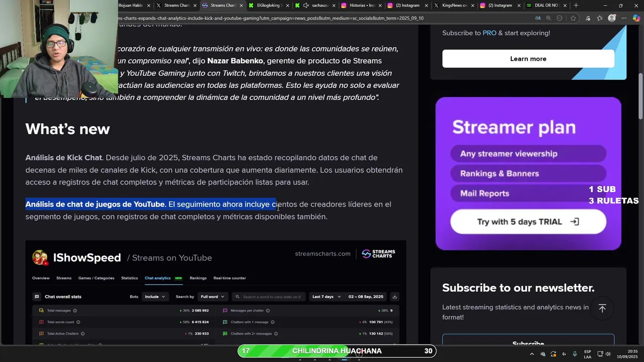This screenshot has width=644, height=362.
Task: Click the CHILINDRINA HUACHANA progress bar overlay
Action: 337,351
